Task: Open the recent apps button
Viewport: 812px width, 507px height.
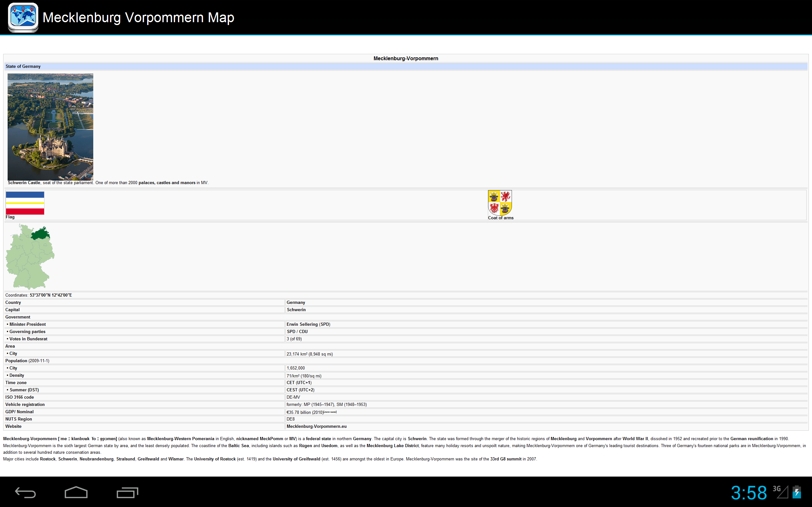Action: [127, 492]
